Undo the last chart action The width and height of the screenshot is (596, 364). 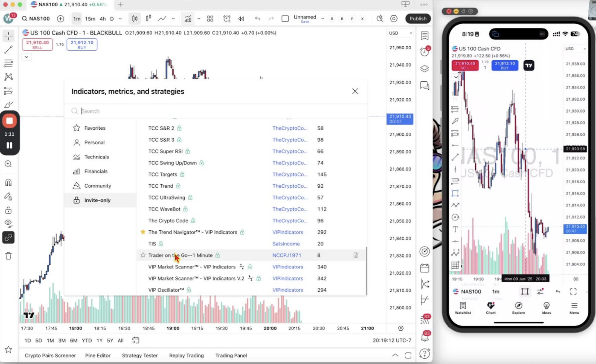(x=258, y=19)
